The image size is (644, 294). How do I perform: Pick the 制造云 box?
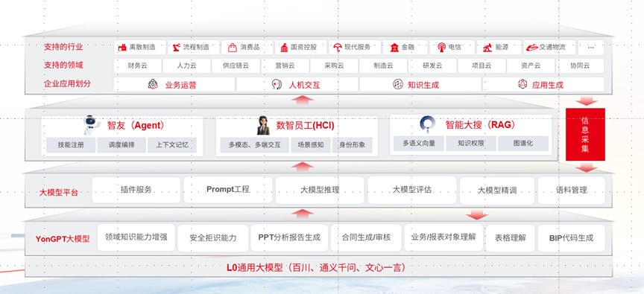click(383, 65)
